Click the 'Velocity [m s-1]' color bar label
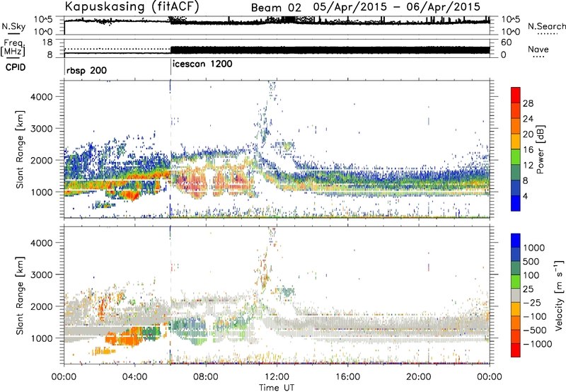This screenshot has height=392, width=566. point(559,295)
